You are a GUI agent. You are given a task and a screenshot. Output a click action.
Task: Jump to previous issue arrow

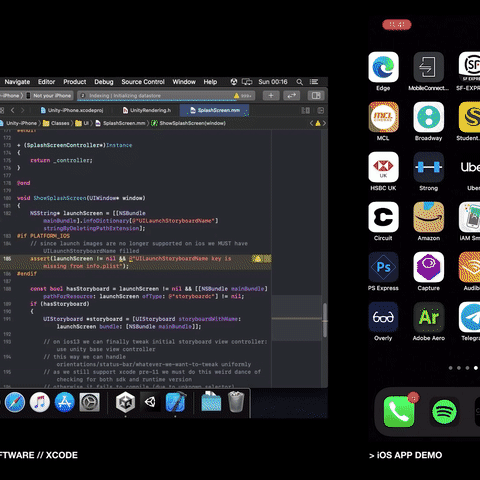[311, 123]
